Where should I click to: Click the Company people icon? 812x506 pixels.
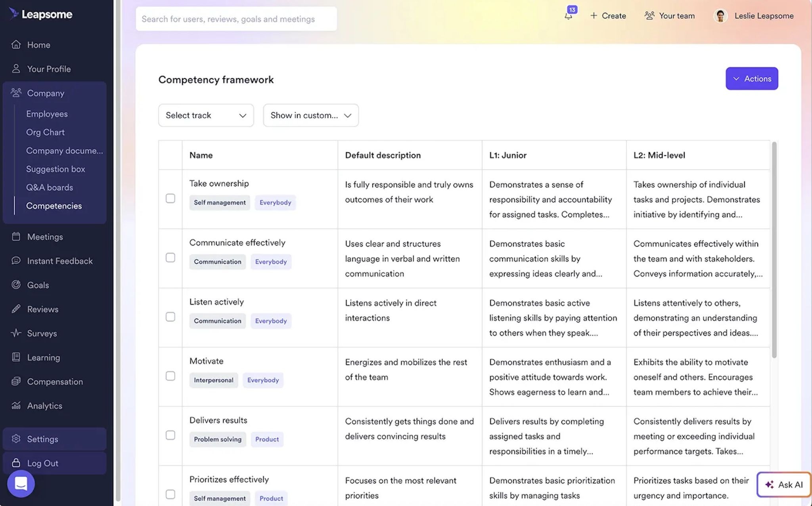click(x=16, y=93)
